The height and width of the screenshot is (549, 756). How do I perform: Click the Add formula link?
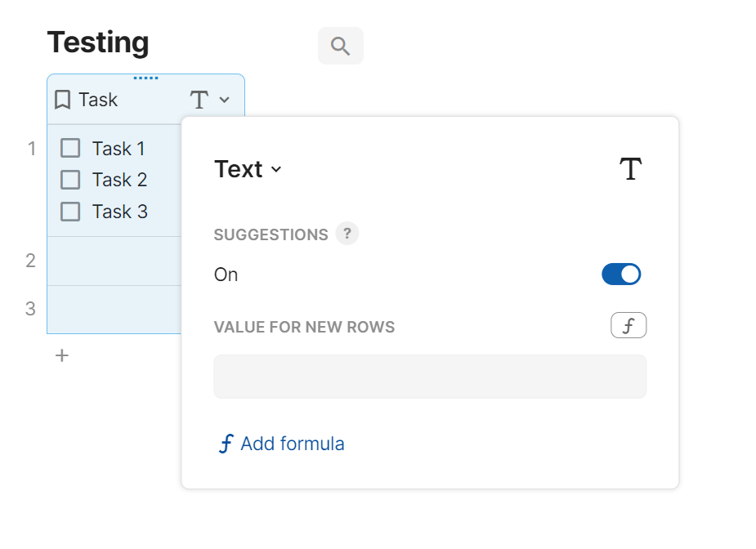282,444
